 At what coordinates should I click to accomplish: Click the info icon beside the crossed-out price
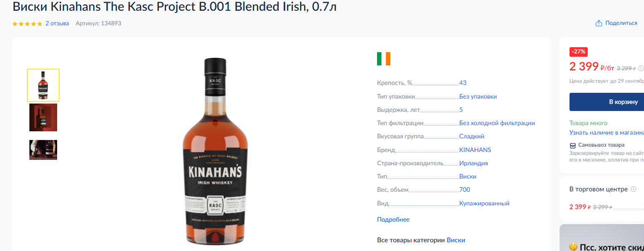coord(641,68)
